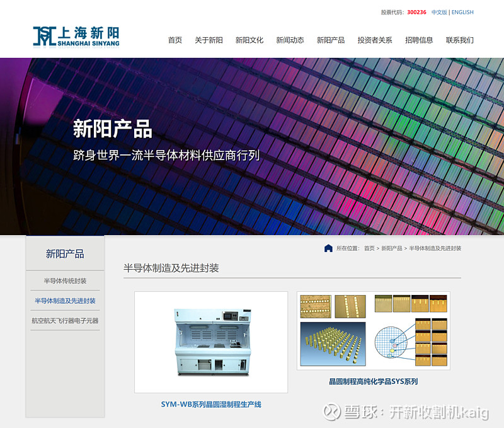Screen dimensions: 504x428
Task: Switch the site language to 中文版
Action: point(439,12)
